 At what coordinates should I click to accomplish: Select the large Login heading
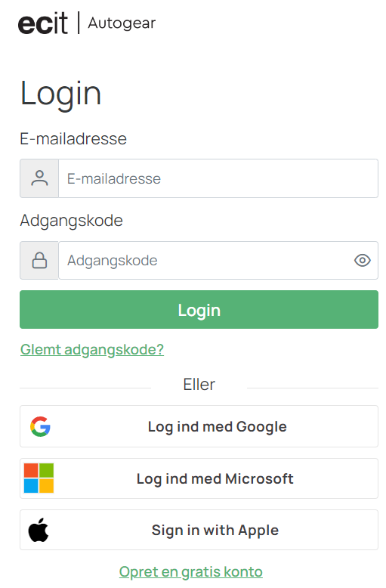(x=60, y=94)
